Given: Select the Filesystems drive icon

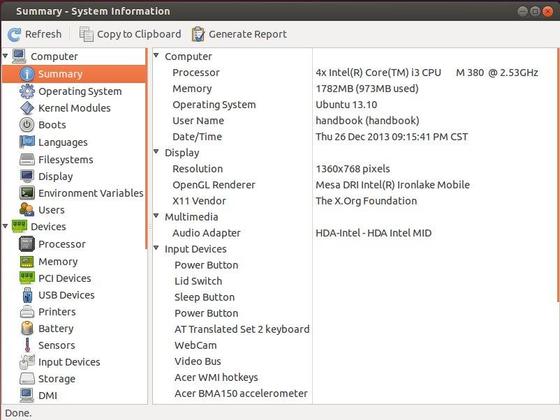Looking at the screenshot, I should [x=27, y=159].
